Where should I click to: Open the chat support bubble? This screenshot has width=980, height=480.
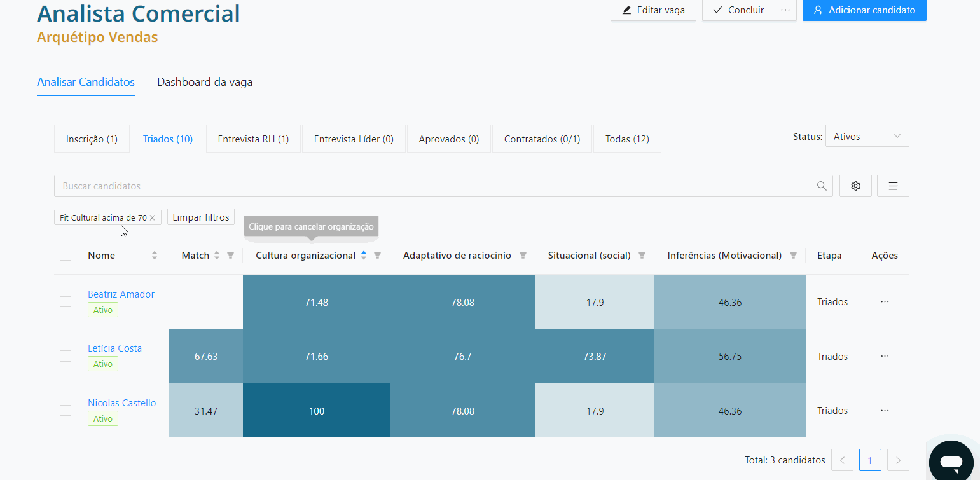[x=951, y=461]
